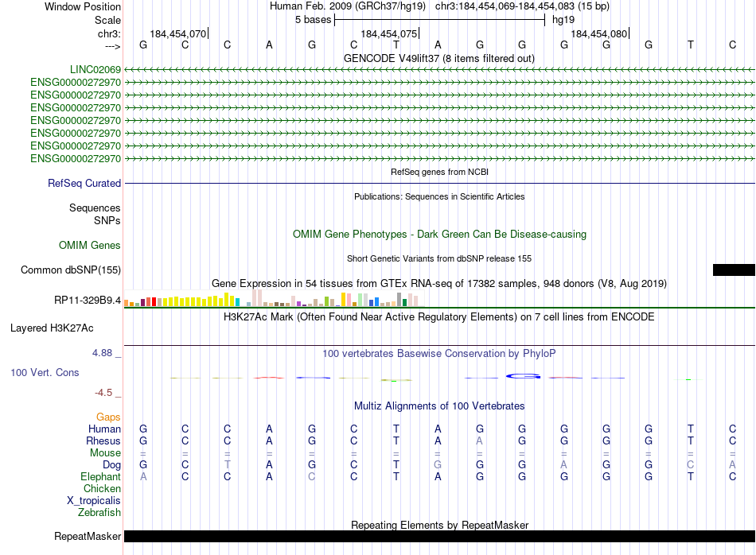Click the Common dbSNP(155) track label
This screenshot has height=555, width=756.
[x=70, y=270]
